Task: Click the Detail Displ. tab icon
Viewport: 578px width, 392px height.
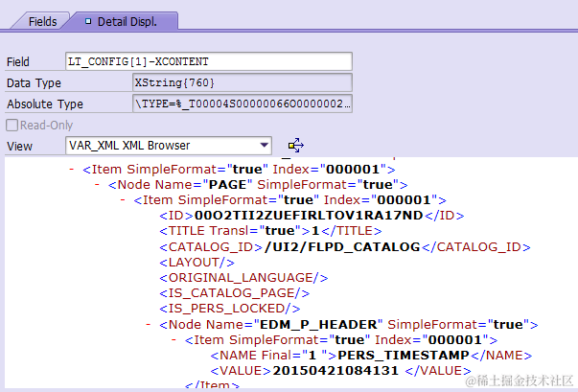Action: (x=88, y=21)
